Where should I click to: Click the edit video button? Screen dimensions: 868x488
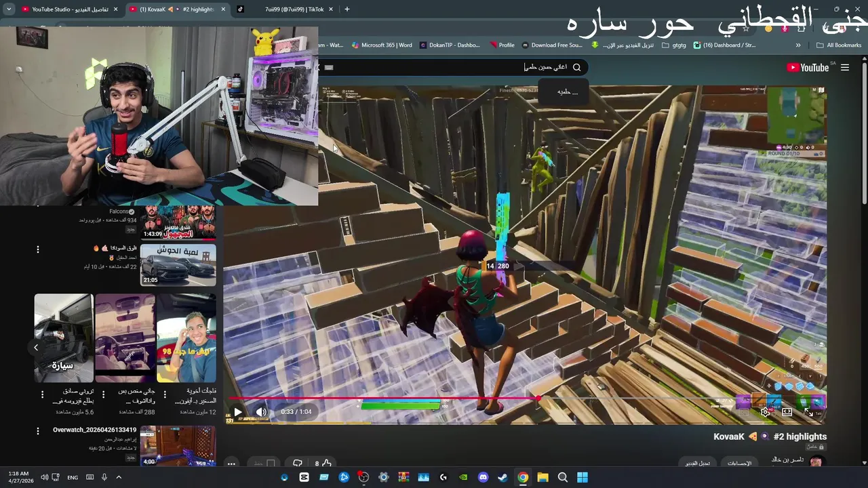pos(698,464)
